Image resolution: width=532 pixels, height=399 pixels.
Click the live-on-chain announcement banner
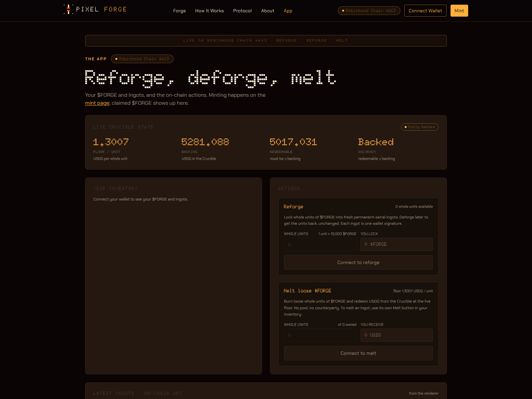click(x=266, y=41)
